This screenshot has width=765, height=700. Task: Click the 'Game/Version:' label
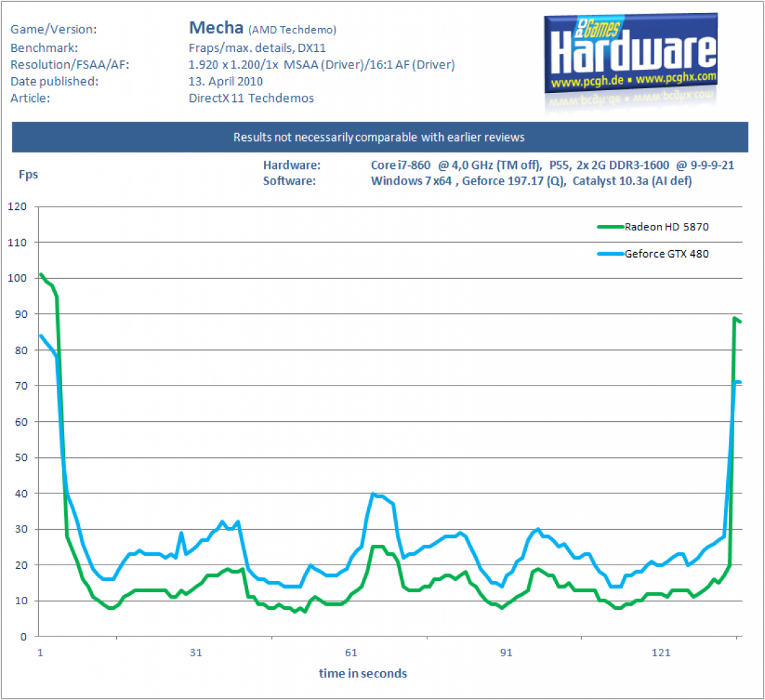(x=54, y=29)
